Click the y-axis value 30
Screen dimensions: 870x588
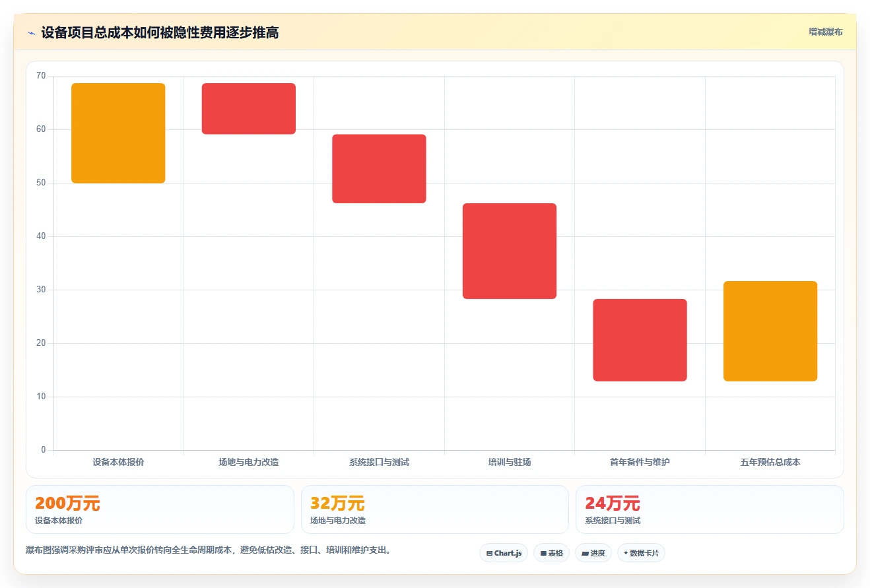tap(41, 290)
